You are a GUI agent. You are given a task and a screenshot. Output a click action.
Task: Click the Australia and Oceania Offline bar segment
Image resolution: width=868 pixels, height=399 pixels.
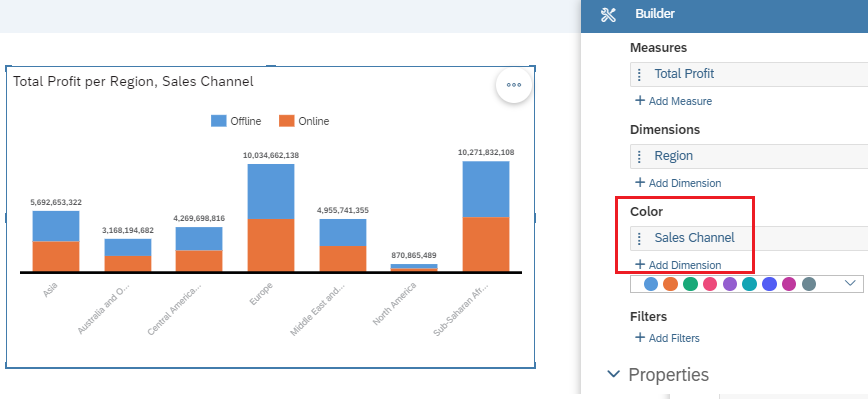click(128, 247)
